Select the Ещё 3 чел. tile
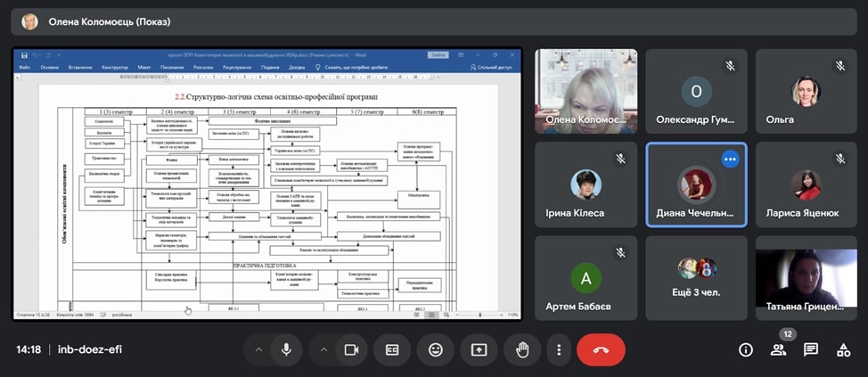 [x=696, y=278]
